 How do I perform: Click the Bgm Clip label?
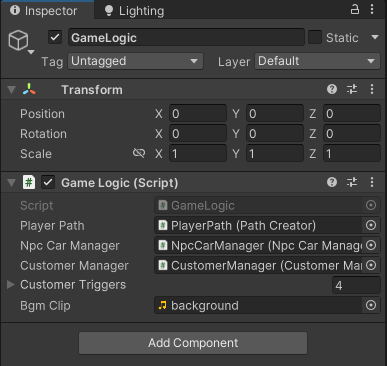(x=45, y=306)
